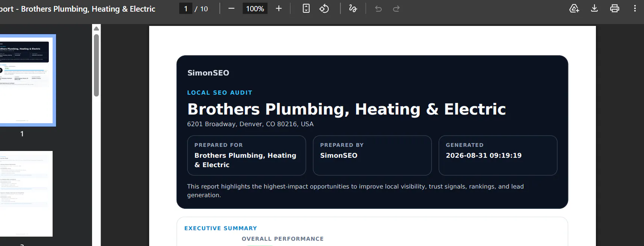Zoom in with the plus button
The width and height of the screenshot is (644, 246).
click(x=279, y=8)
